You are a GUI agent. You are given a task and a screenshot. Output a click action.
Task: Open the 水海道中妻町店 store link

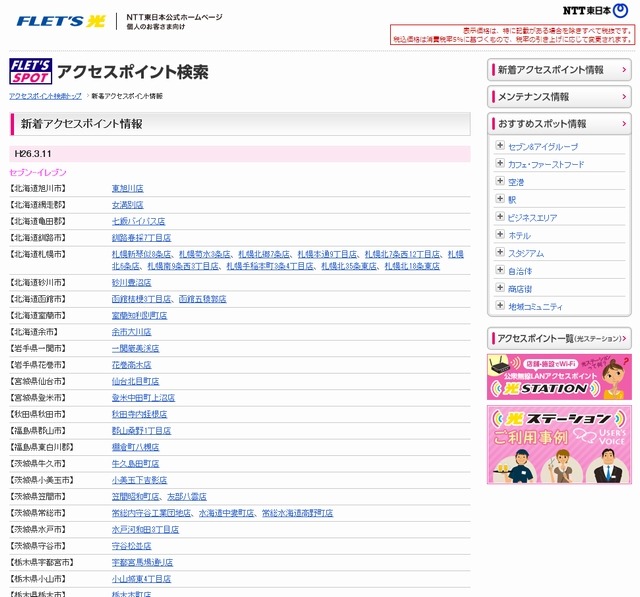tap(227, 513)
